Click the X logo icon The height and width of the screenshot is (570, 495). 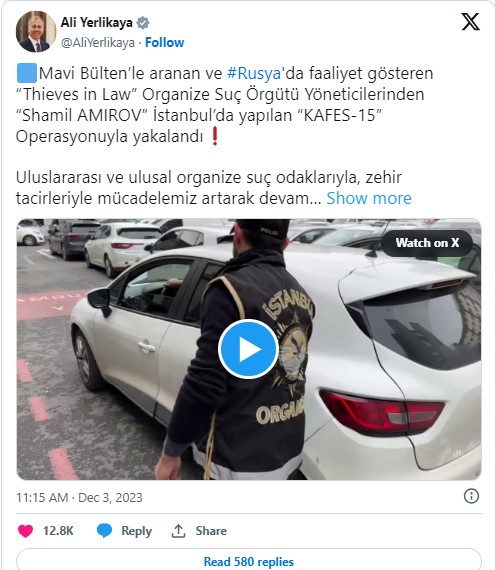[x=471, y=22]
